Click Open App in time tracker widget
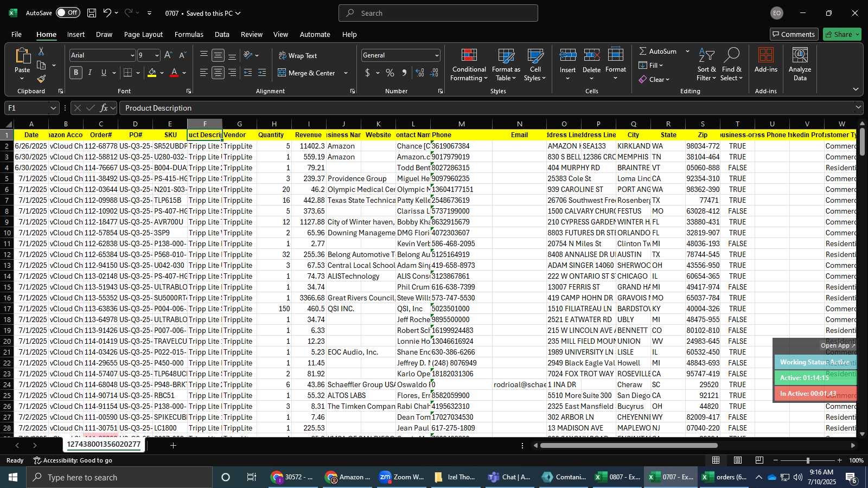This screenshot has width=868, height=488. click(x=838, y=345)
